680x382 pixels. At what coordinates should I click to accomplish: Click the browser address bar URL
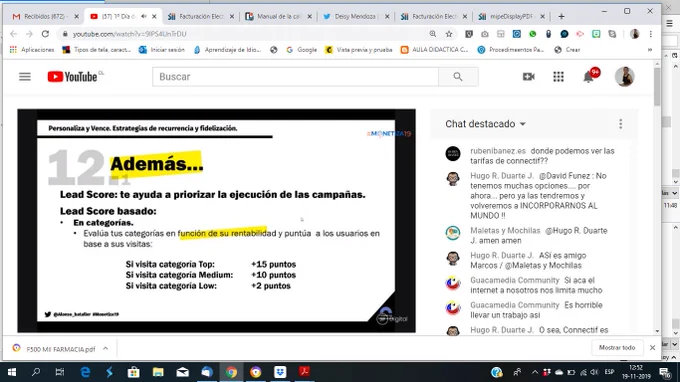(129, 34)
